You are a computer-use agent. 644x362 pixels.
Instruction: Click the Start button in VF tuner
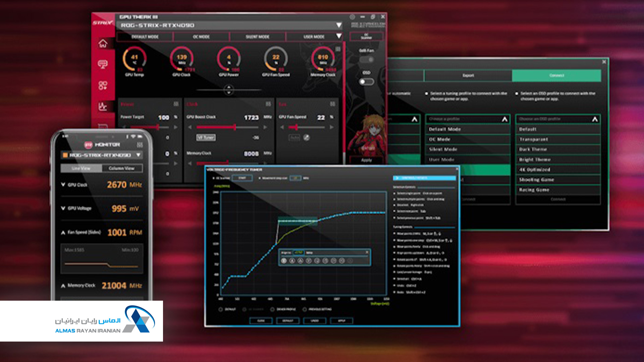coord(242,178)
